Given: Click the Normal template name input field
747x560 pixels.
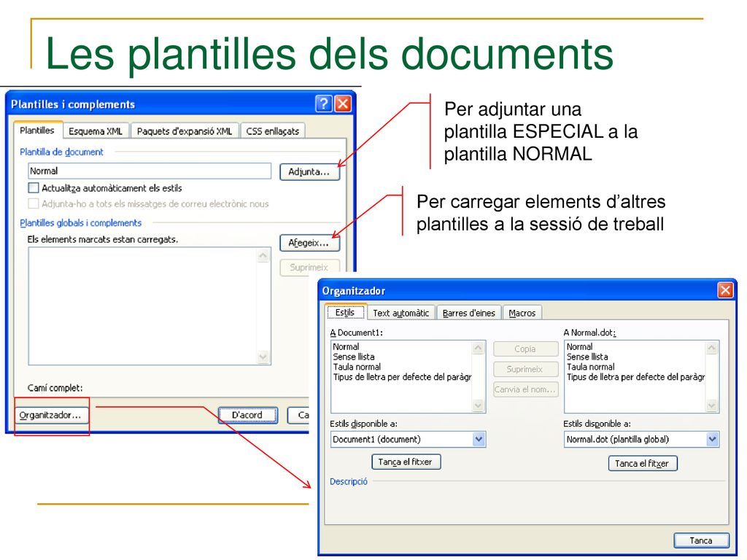Looking at the screenshot, I should pyautogui.click(x=150, y=171).
